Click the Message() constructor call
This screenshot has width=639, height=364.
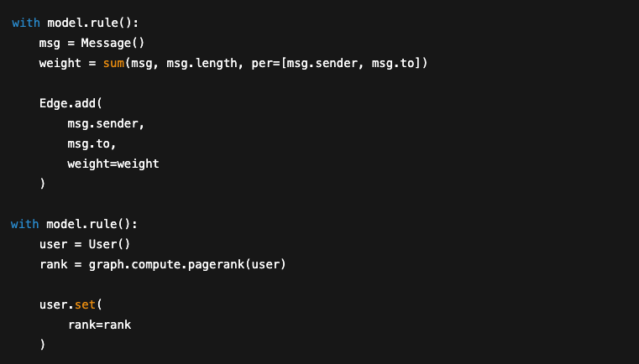click(x=109, y=43)
